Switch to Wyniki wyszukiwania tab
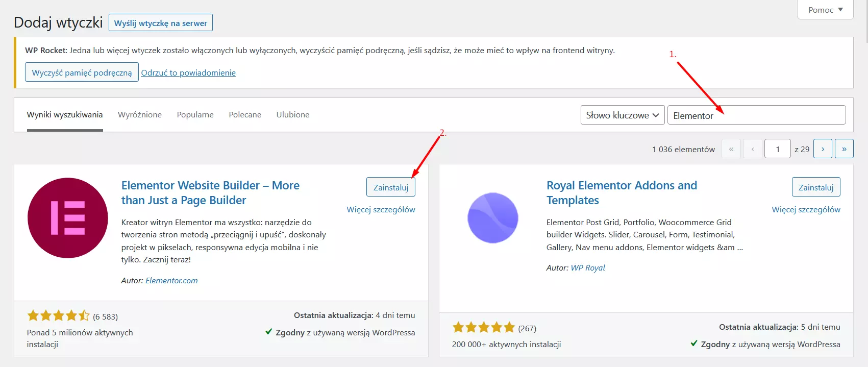This screenshot has width=868, height=367. 65,115
